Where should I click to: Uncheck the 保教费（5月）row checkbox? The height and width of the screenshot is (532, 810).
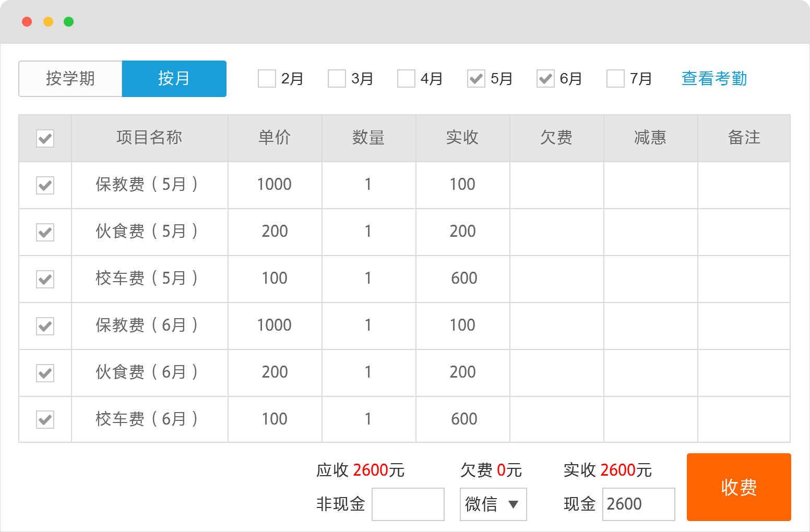coord(45,185)
